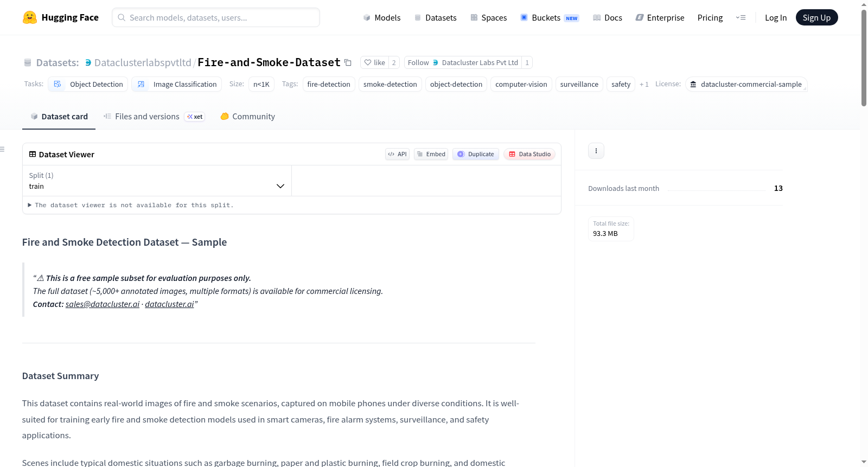Click the heart like button
This screenshot has height=467, width=868.
(x=374, y=62)
